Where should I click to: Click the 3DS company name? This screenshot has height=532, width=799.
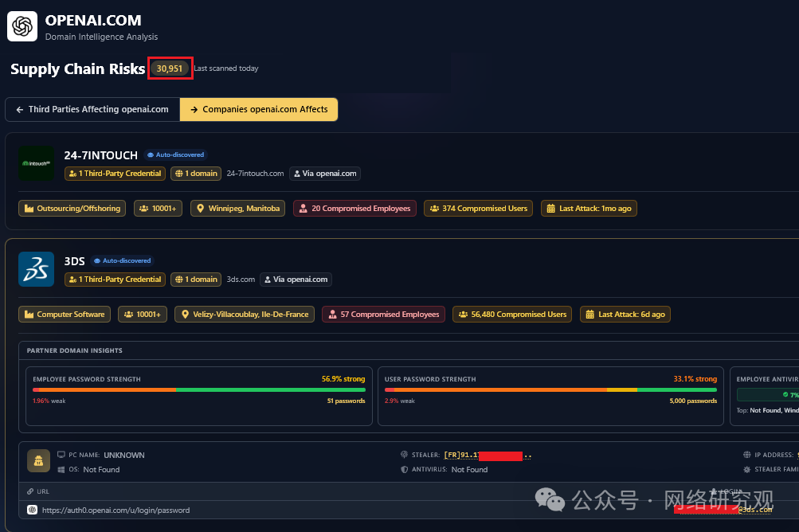coord(74,261)
